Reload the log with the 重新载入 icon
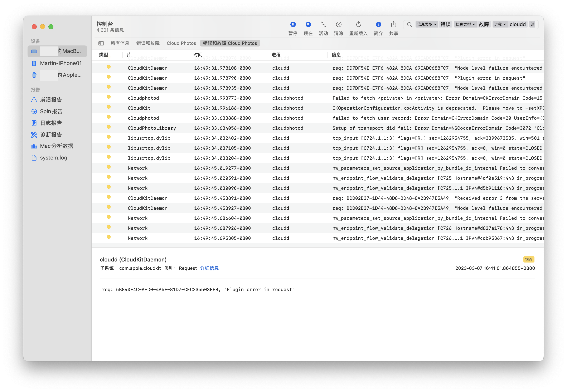 click(358, 25)
